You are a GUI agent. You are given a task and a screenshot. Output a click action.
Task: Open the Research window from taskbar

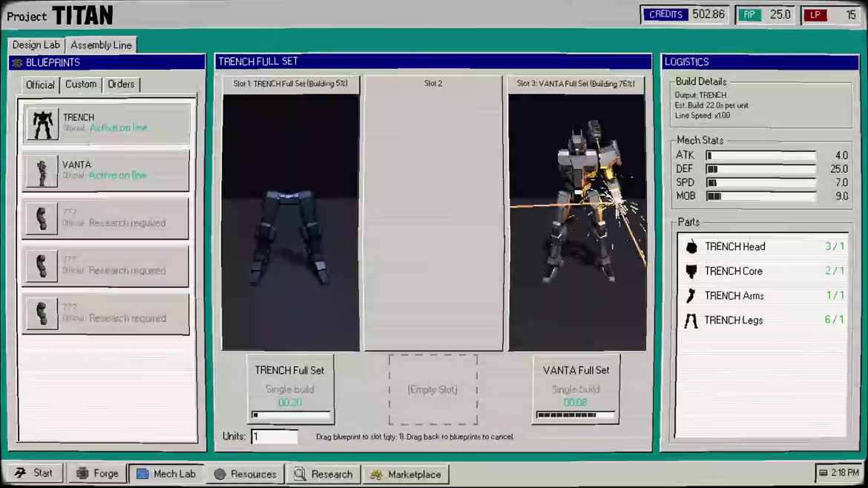[x=324, y=474]
